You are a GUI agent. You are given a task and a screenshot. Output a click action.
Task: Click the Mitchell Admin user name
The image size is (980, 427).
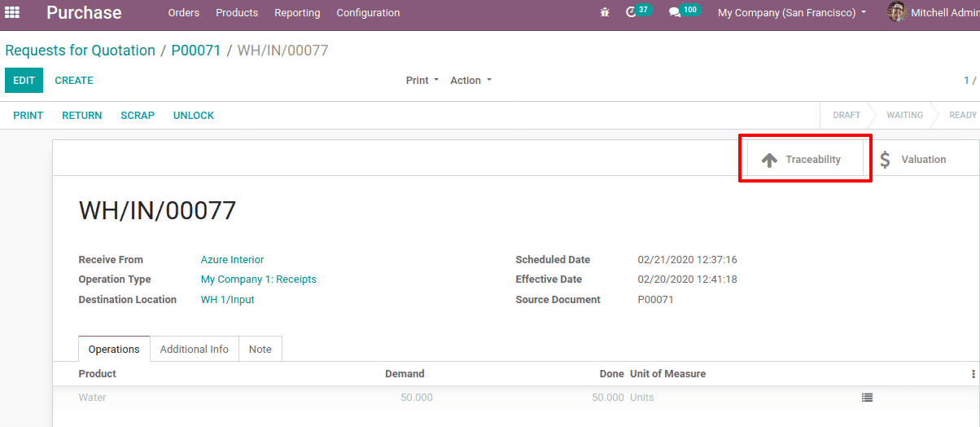click(945, 13)
